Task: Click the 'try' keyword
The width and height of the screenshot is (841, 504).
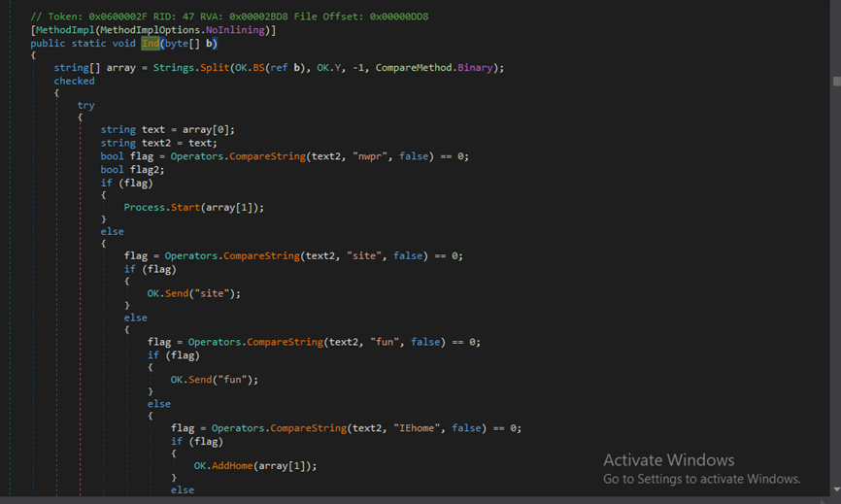Action: [85, 106]
